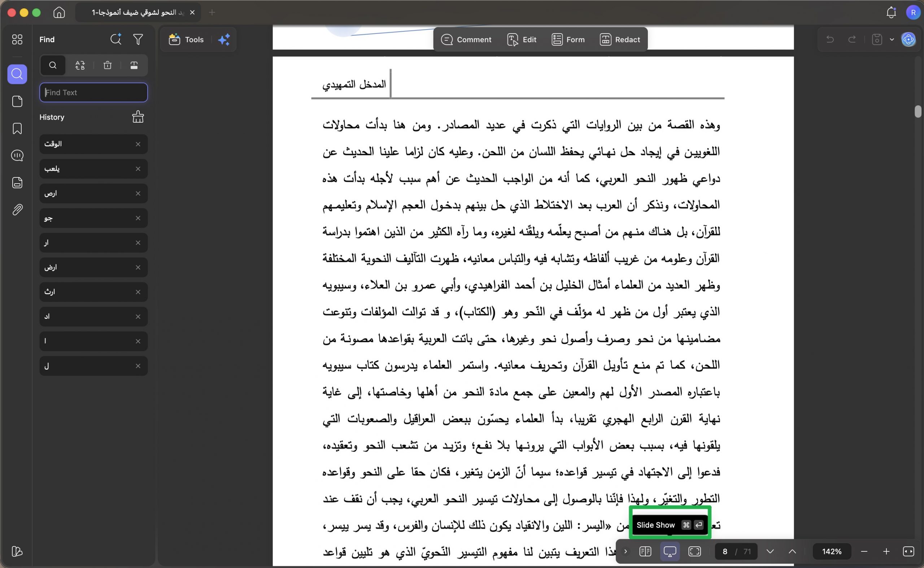Remove جو from search history
Screen dimensions: 924x568
click(x=138, y=218)
